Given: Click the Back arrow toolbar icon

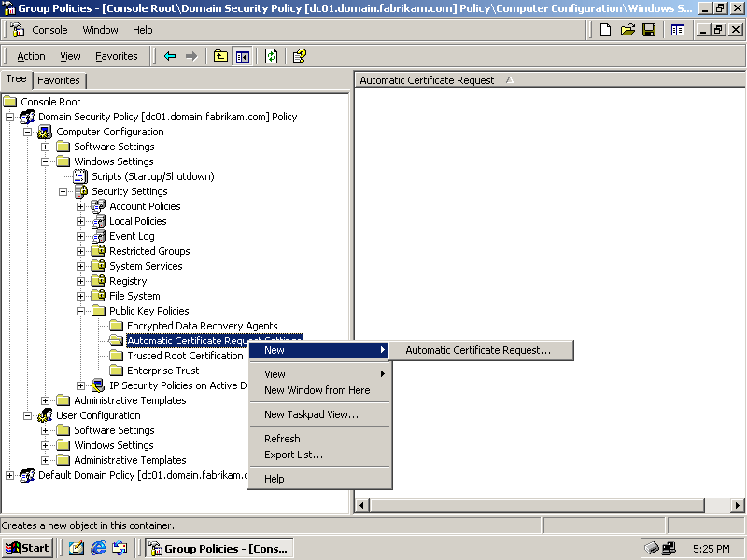Looking at the screenshot, I should point(170,56).
